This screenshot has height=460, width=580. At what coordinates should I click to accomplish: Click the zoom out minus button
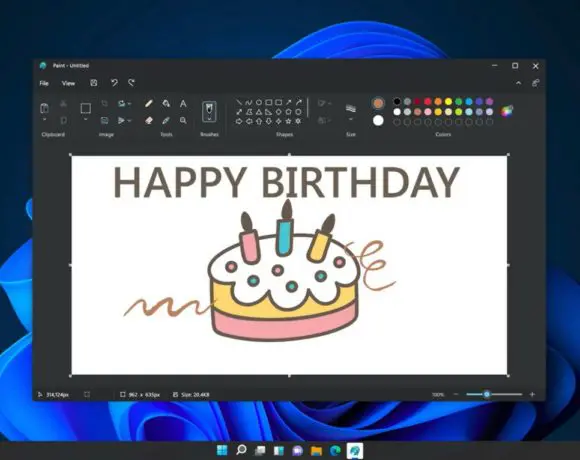click(456, 394)
